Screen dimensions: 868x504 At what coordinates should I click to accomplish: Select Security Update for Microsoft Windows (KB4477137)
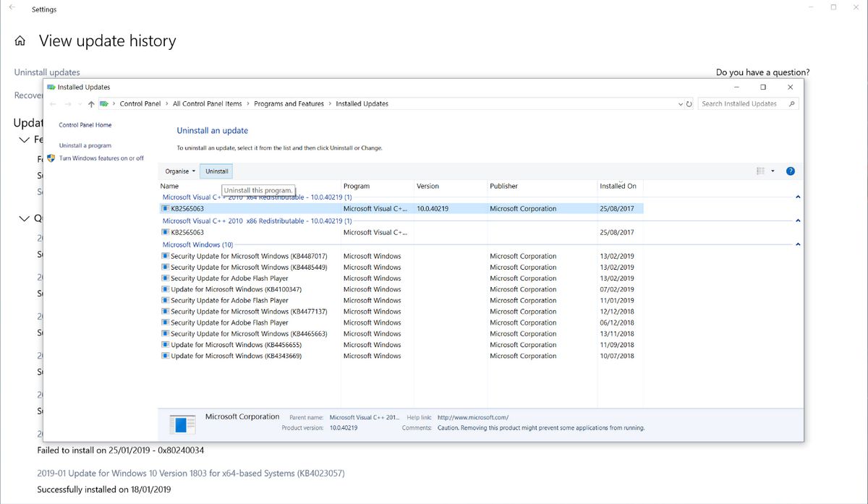click(401, 312)
